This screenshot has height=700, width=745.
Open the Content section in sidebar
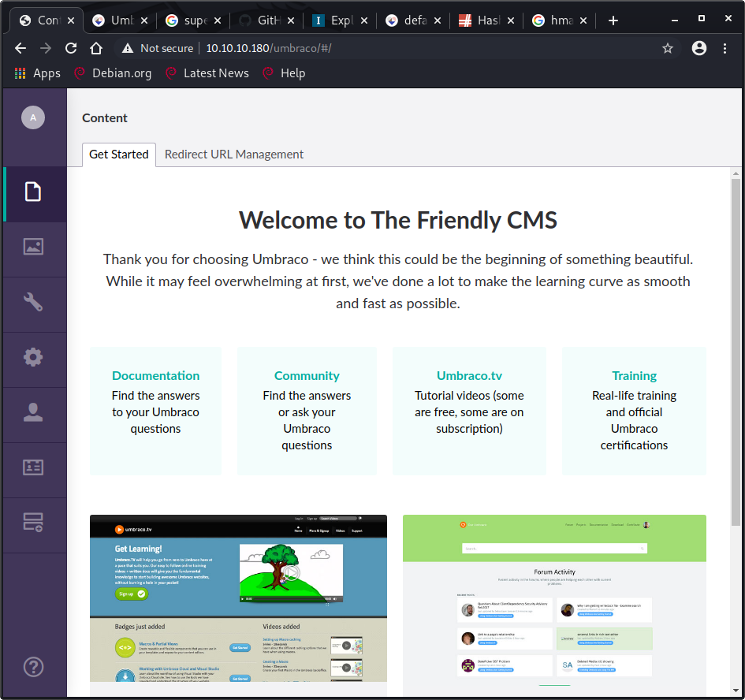[33, 192]
